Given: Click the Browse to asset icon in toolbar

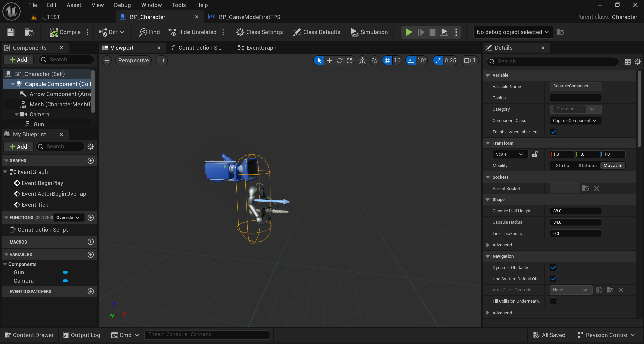Looking at the screenshot, I should coord(29,32).
